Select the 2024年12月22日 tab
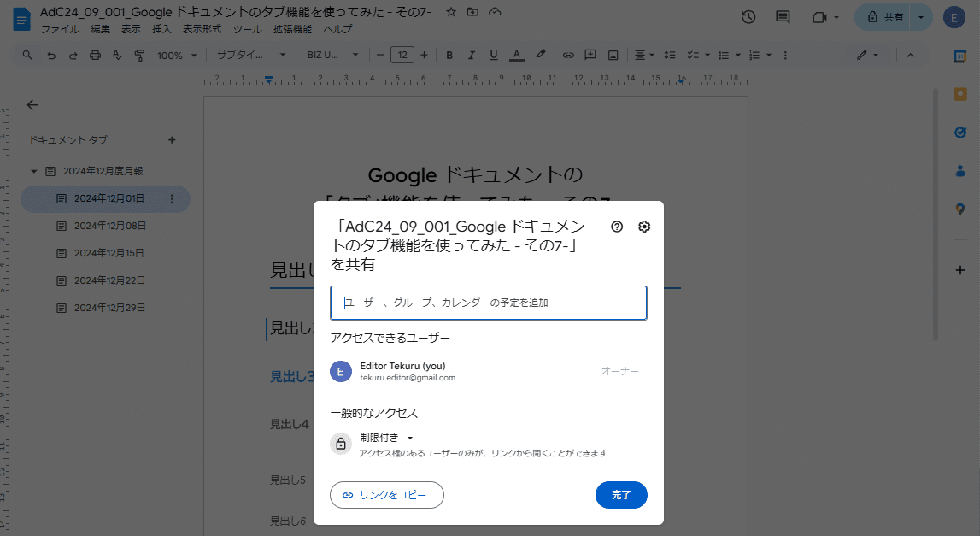Image resolution: width=980 pixels, height=536 pixels. 105,280
